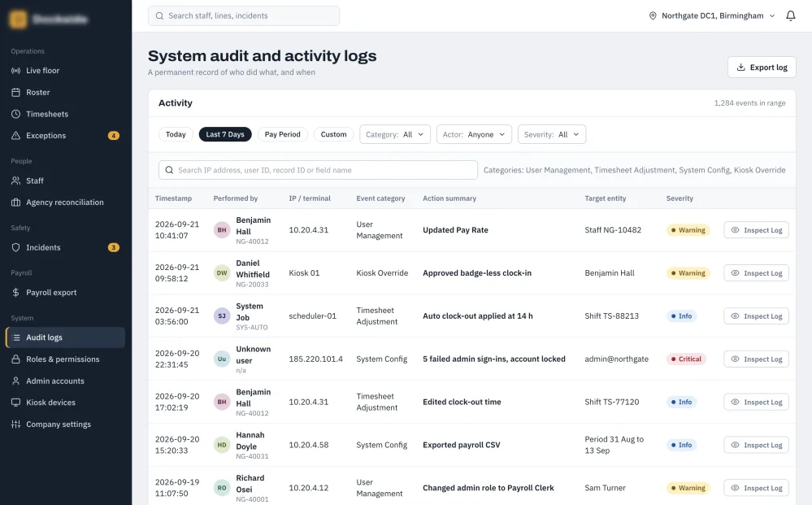Open Incidents with shield icon

[65, 247]
